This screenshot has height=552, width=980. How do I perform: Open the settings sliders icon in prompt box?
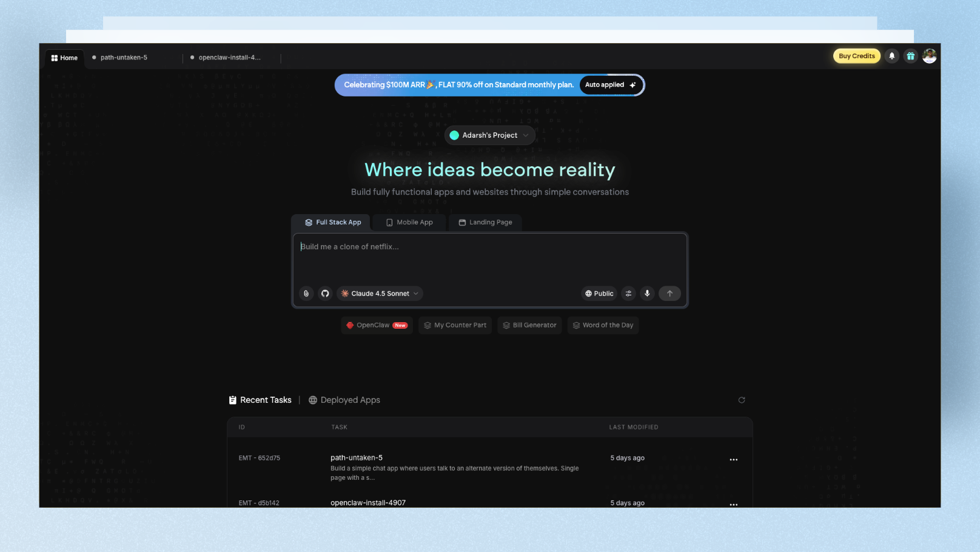pos(628,293)
